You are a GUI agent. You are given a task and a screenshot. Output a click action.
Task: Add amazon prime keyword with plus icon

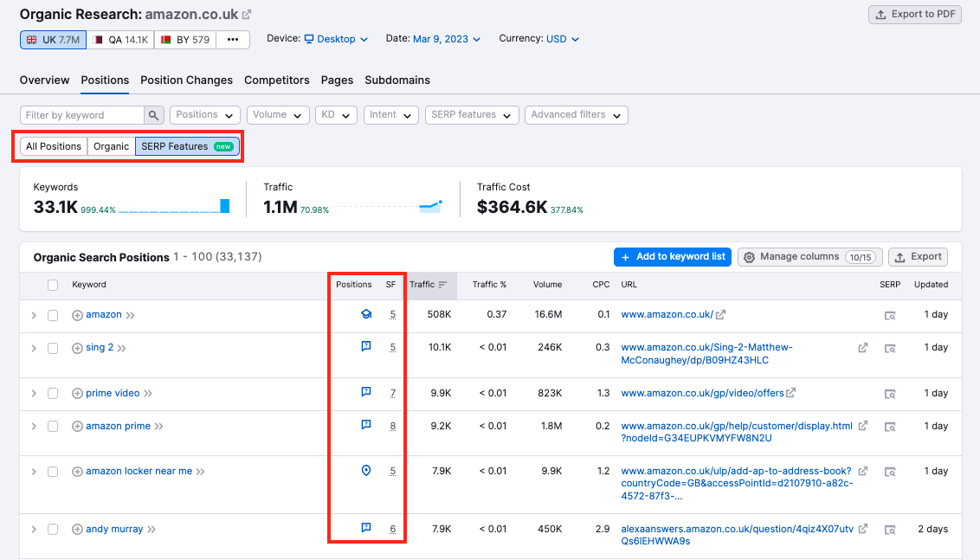point(77,426)
